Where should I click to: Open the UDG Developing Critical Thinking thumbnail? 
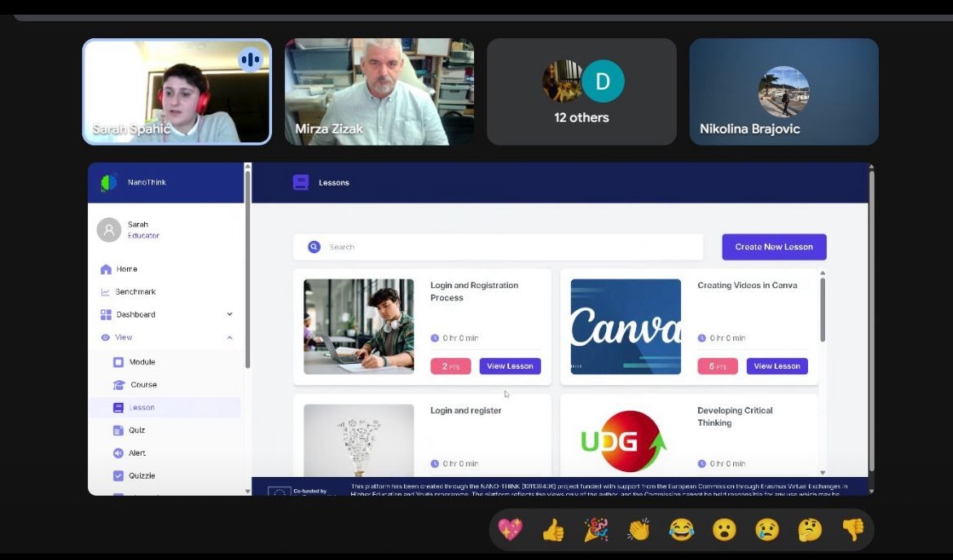click(x=626, y=441)
